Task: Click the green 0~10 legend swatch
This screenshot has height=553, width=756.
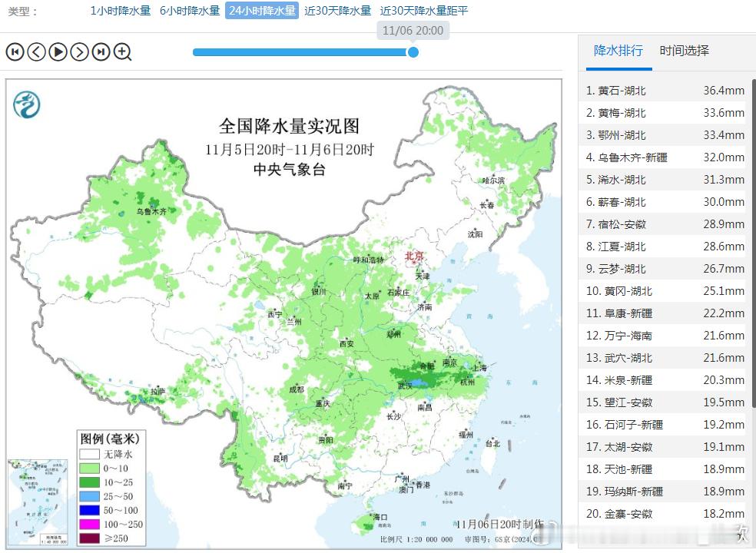Action: tap(91, 467)
